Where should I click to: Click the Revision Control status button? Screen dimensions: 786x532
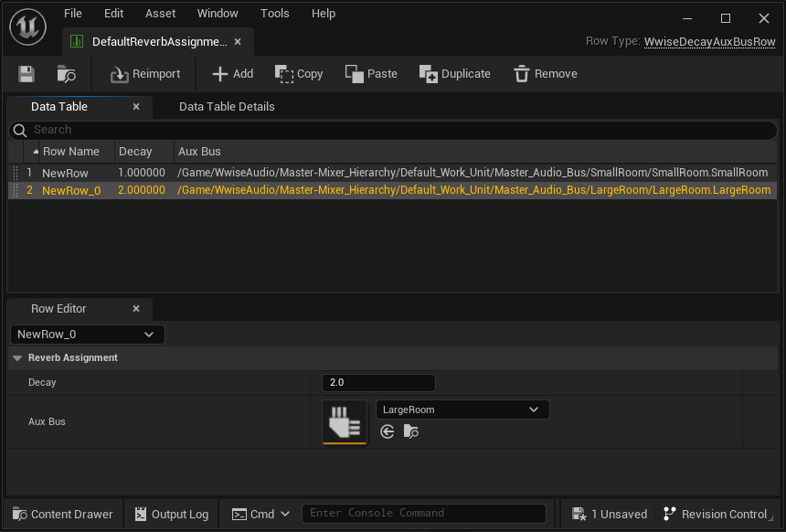click(717, 514)
